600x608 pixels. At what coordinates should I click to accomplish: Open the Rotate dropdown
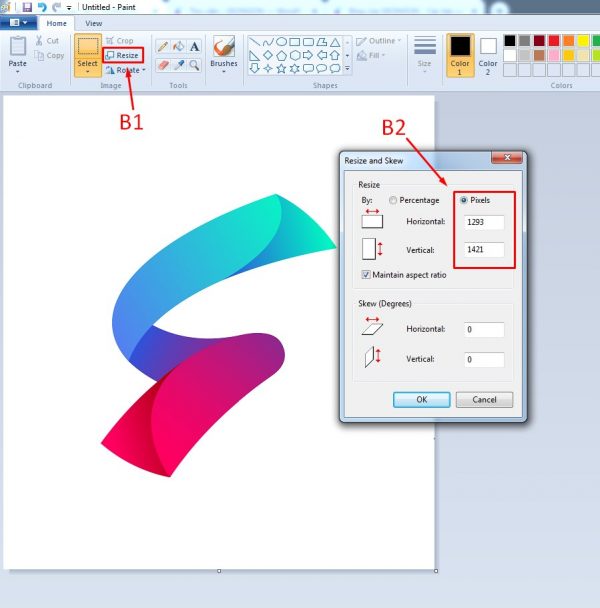pyautogui.click(x=126, y=70)
